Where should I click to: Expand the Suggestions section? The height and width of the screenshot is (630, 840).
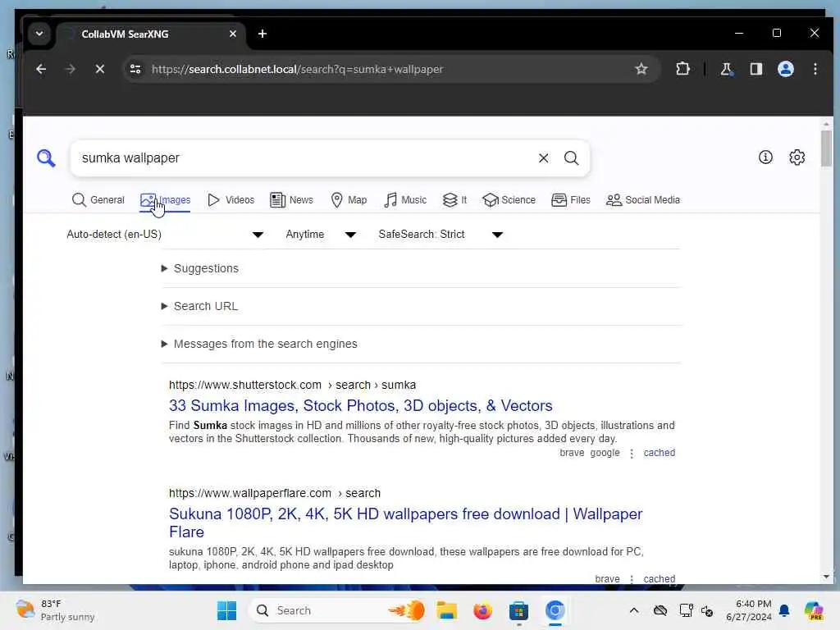coord(200,268)
